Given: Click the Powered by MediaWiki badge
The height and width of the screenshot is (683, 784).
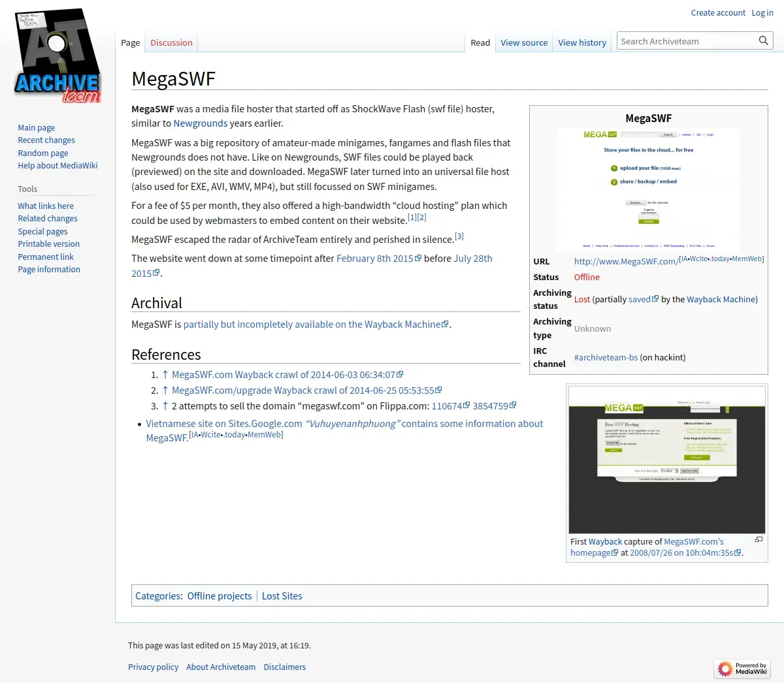Looking at the screenshot, I should click(742, 668).
